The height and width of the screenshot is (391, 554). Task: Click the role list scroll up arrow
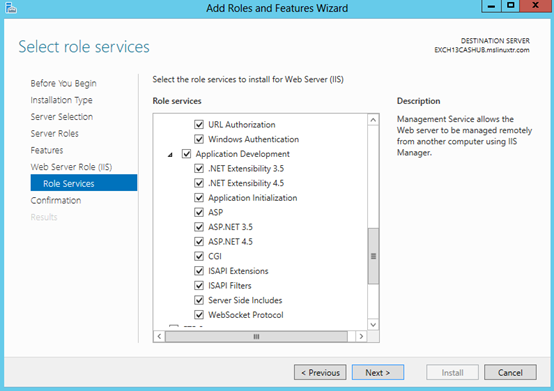point(373,120)
